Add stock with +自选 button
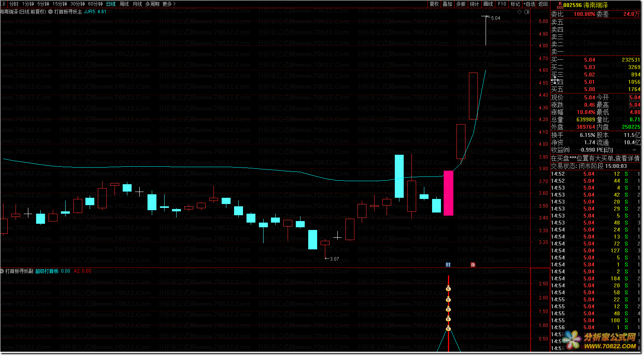The height and width of the screenshot is (356, 644). (x=529, y=4)
